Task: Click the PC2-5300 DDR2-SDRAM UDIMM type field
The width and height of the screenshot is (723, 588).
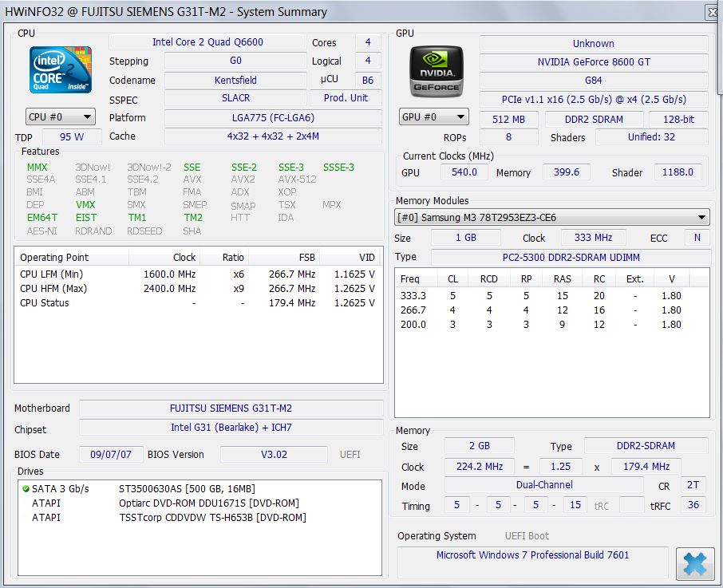Action: coord(571,257)
